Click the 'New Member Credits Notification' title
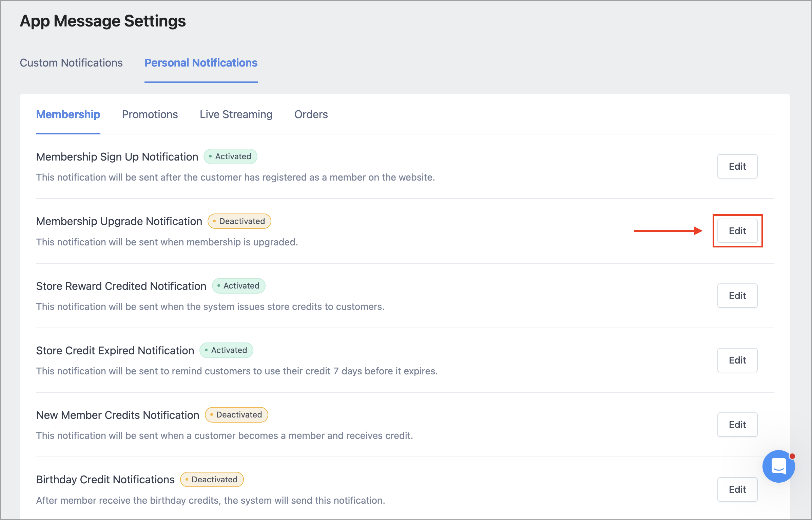812x520 pixels. [117, 415]
